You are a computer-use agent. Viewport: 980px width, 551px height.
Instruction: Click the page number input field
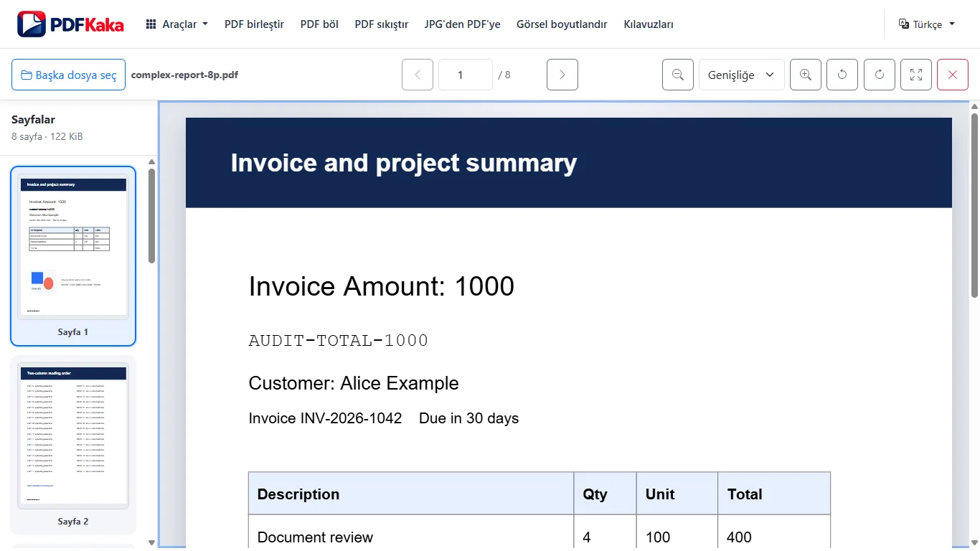pyautogui.click(x=466, y=75)
